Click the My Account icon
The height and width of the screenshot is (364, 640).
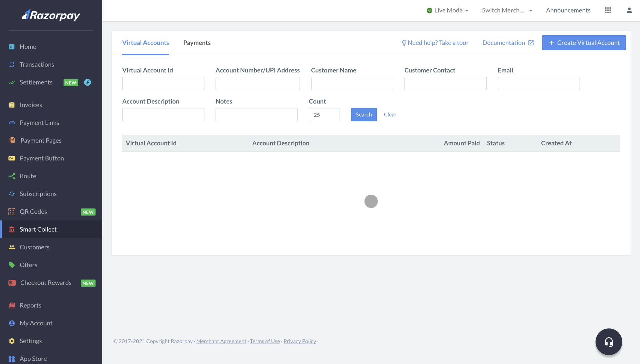point(12,323)
